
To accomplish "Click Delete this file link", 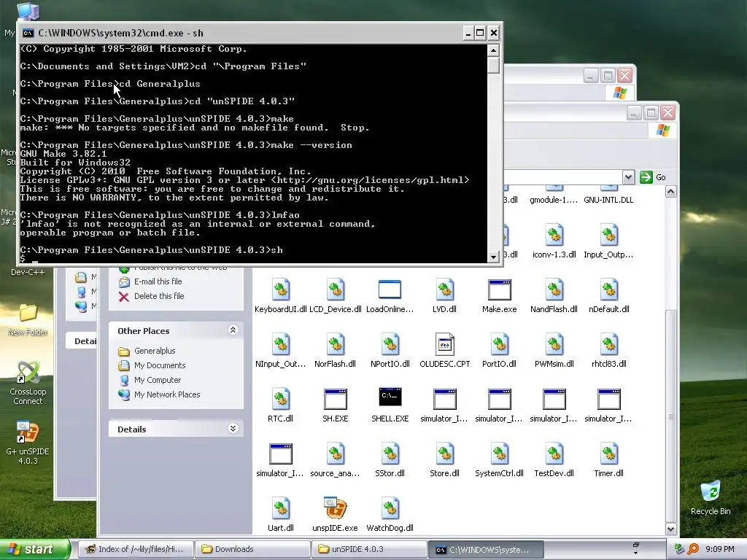I will 158,296.
